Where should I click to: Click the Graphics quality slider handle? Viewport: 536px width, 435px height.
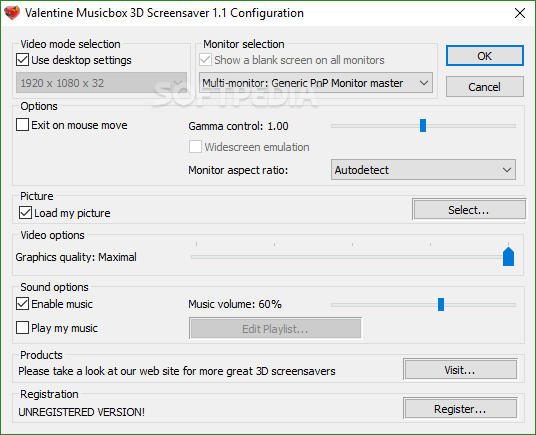pyautogui.click(x=508, y=256)
